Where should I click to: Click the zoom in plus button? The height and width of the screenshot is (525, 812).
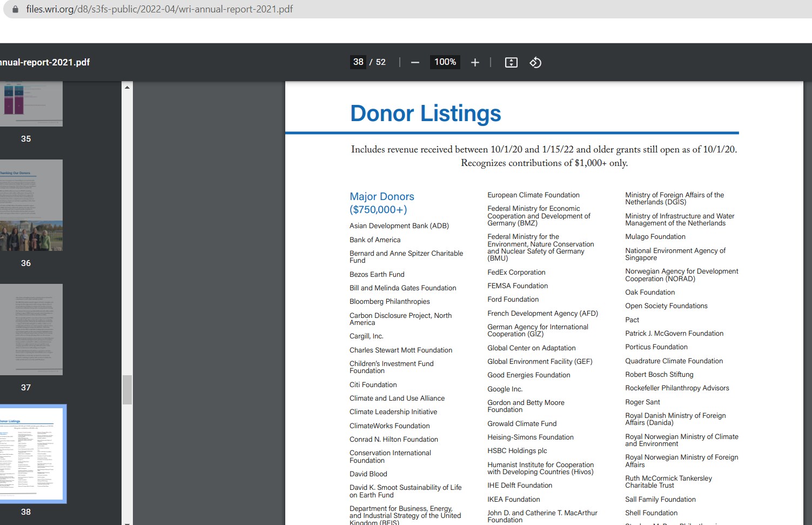pyautogui.click(x=475, y=63)
